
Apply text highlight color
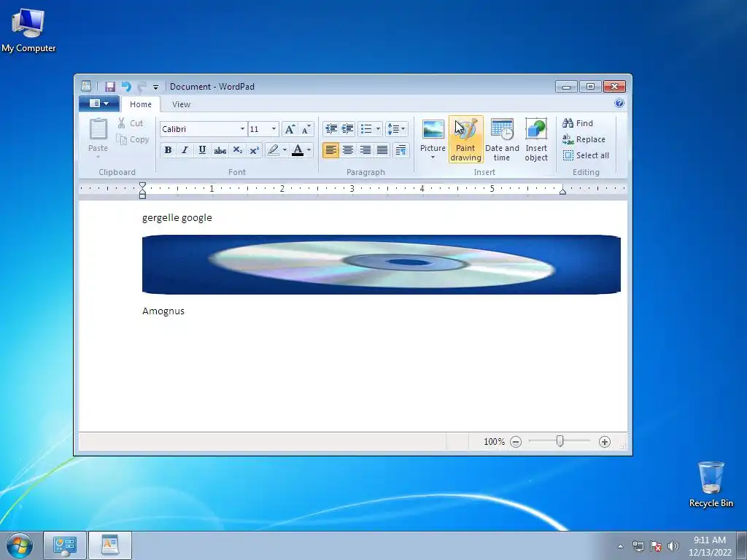(274, 150)
